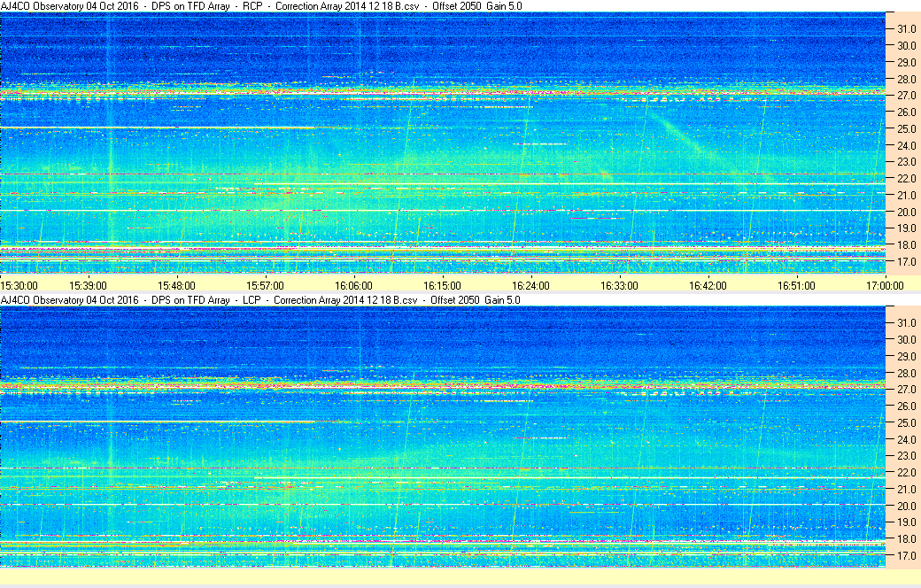Screen dimensions: 921x588
Task: Click the 15:48:00 time axis label
Action: (176, 285)
